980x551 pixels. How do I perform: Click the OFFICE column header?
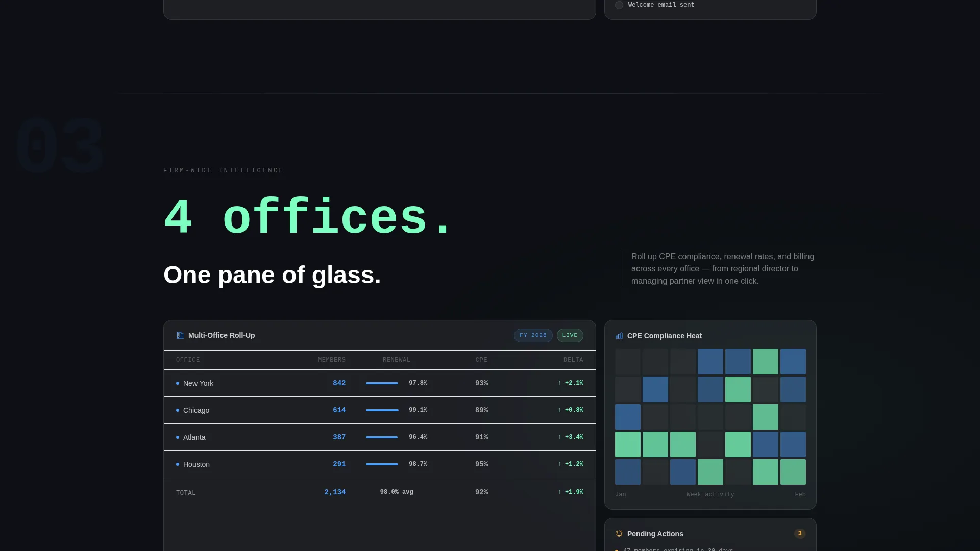click(x=188, y=360)
